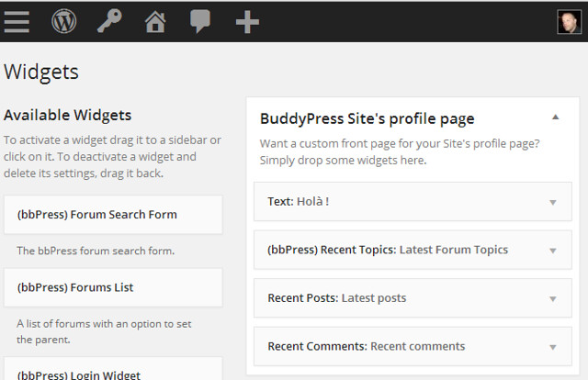Click the BuddyPress Site's profile page heading
This screenshot has width=588, height=380.
pyautogui.click(x=367, y=118)
